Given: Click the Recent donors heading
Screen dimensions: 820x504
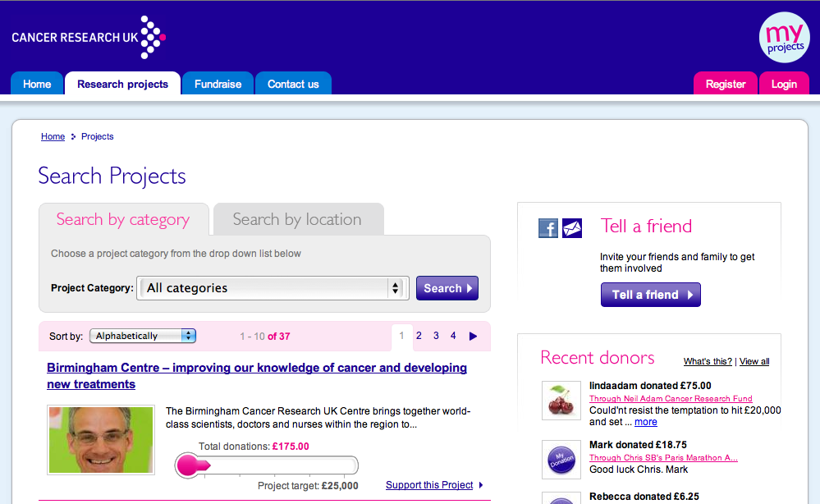Looking at the screenshot, I should pyautogui.click(x=598, y=358).
